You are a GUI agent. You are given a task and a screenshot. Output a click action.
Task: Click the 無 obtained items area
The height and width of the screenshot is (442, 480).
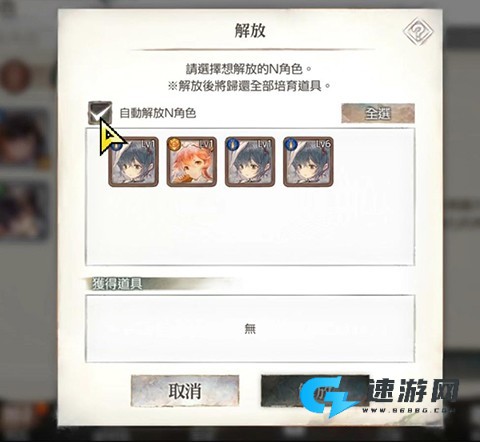[250, 329]
